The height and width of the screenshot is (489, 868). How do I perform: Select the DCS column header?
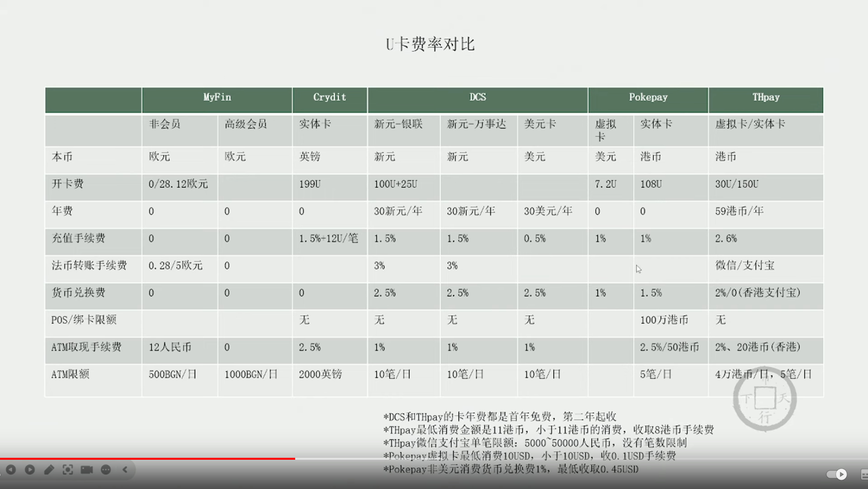click(x=477, y=97)
